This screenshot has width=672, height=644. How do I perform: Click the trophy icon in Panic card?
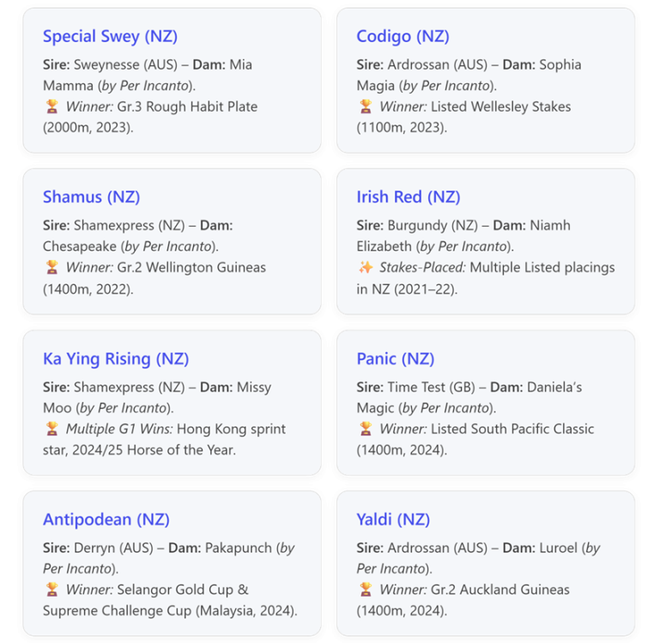point(366,428)
